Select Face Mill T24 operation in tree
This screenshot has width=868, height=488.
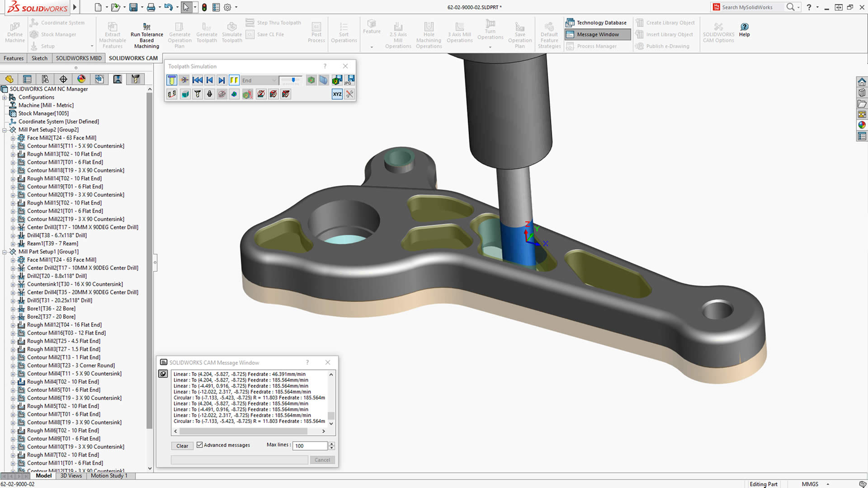pyautogui.click(x=61, y=259)
